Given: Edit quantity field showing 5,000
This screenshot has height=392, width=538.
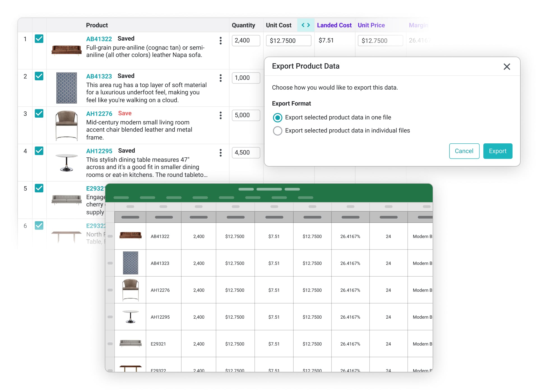Looking at the screenshot, I should coord(246,115).
